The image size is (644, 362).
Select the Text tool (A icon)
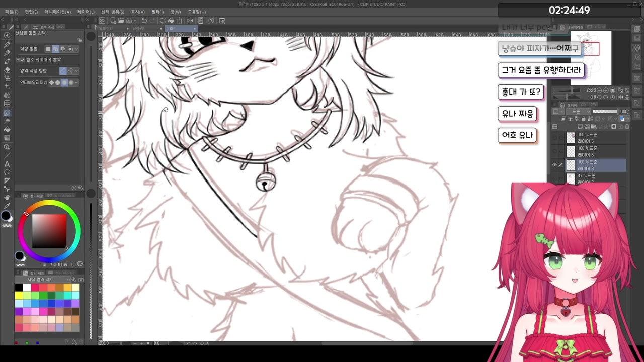7,164
